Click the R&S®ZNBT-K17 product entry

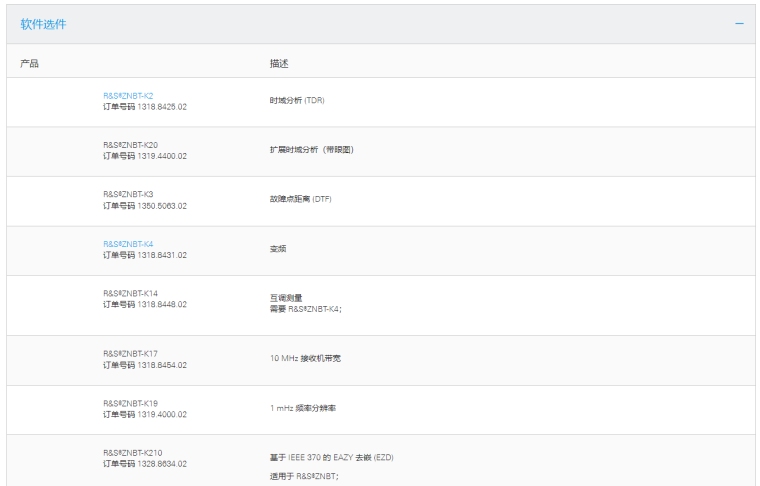[x=130, y=352]
